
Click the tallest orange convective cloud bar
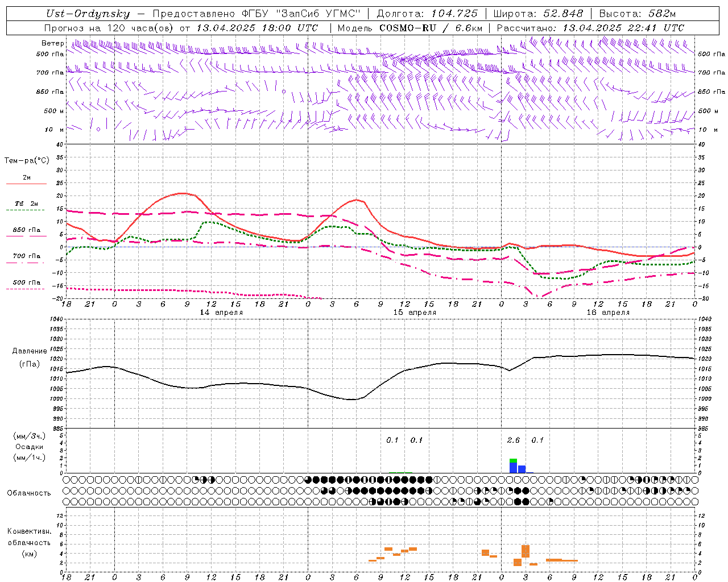(x=526, y=551)
